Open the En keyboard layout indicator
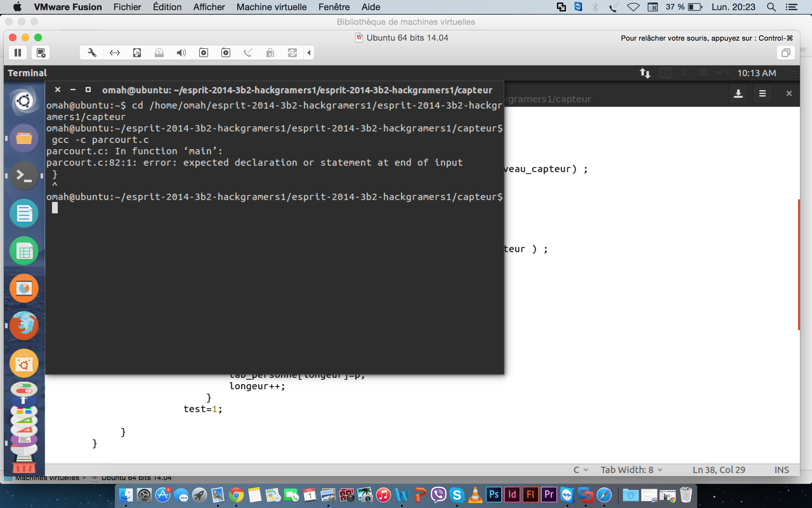Image resolution: width=812 pixels, height=508 pixels. (x=665, y=73)
